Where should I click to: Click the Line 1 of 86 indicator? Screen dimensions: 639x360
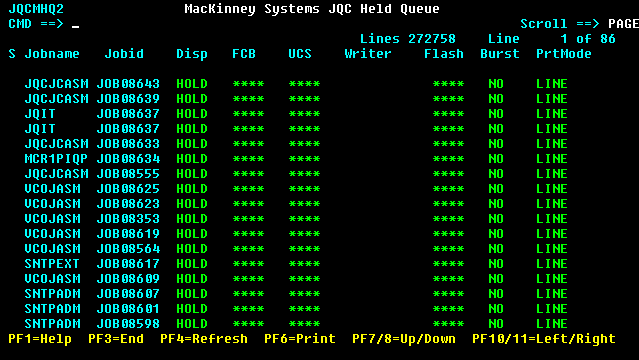point(551,39)
